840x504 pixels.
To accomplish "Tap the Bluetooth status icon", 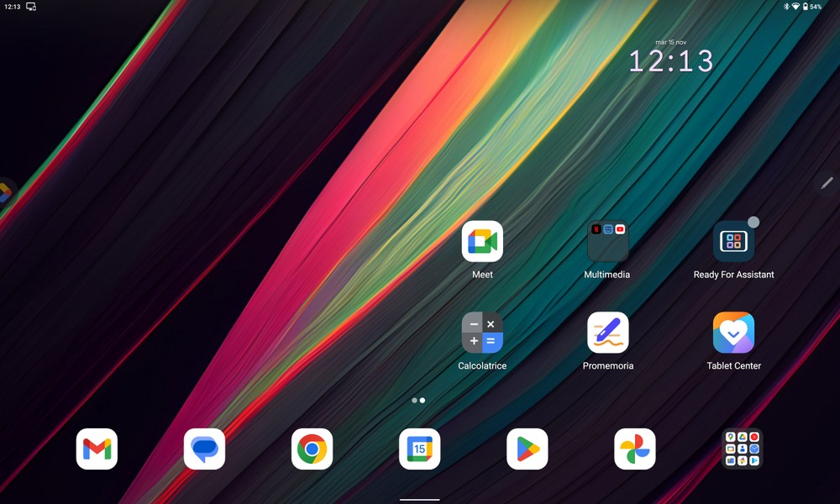I will pyautogui.click(x=786, y=7).
